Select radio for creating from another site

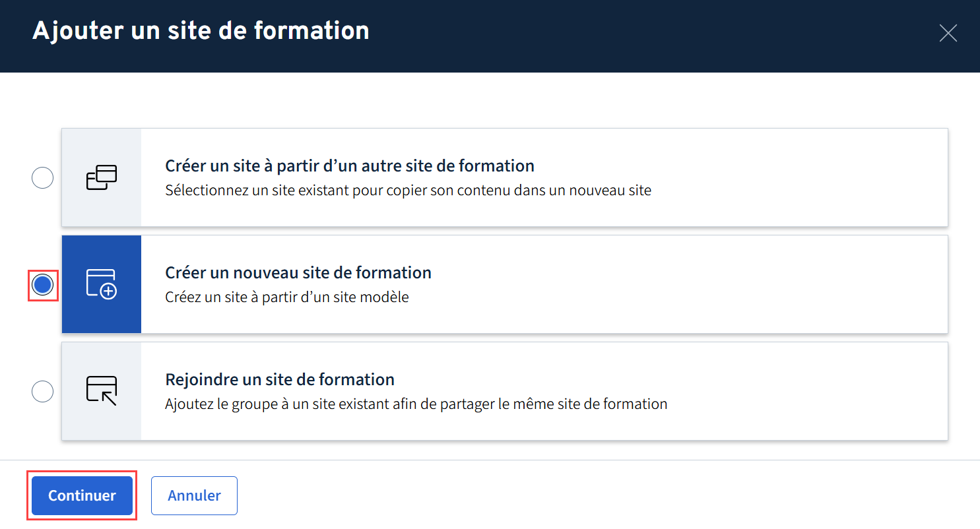(x=43, y=178)
